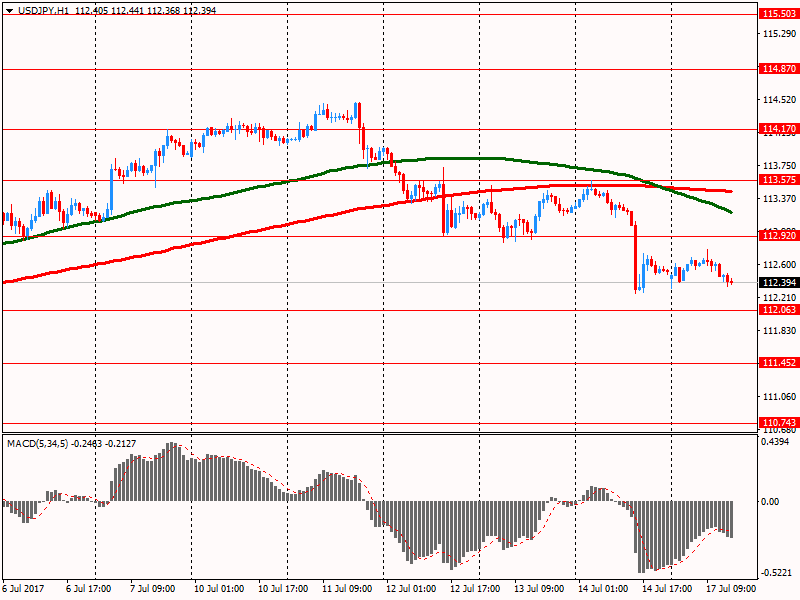Image resolution: width=800 pixels, height=600 pixels.
Task: Click the 114.870 red price level label
Action: [779, 68]
